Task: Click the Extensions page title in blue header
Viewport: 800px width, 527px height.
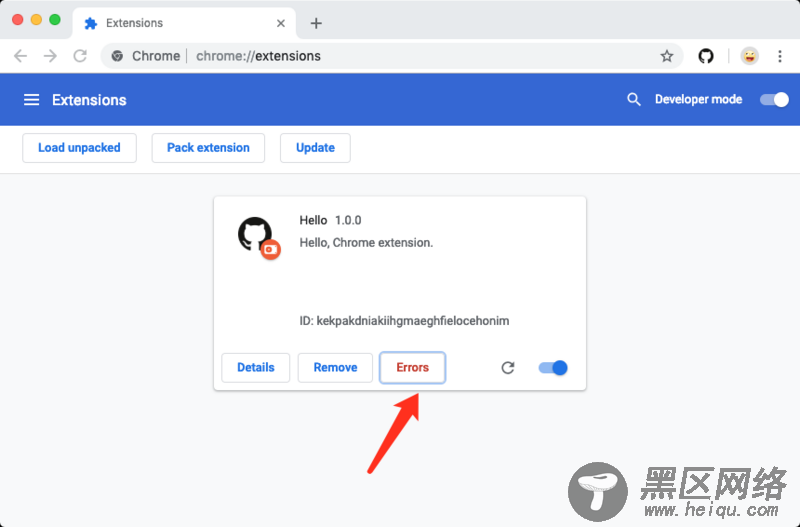Action: [89, 100]
